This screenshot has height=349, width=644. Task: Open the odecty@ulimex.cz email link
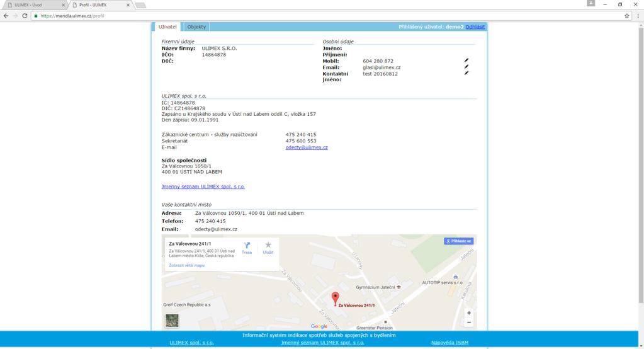point(307,147)
